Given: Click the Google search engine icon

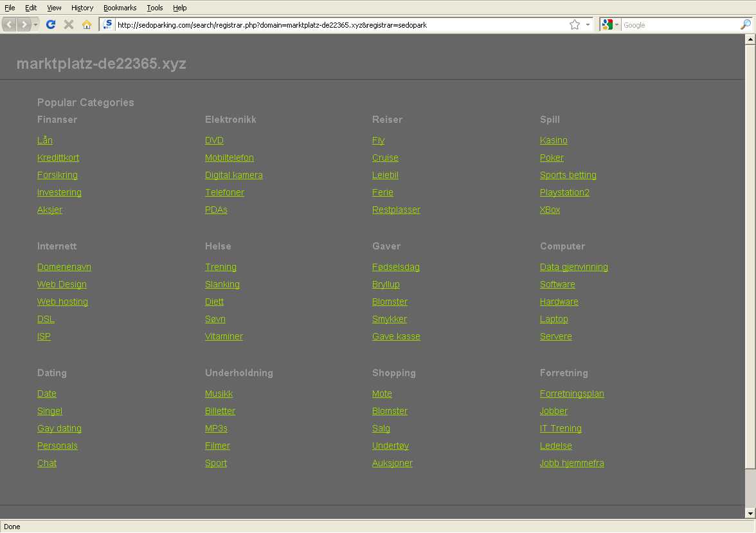Looking at the screenshot, I should coord(607,24).
